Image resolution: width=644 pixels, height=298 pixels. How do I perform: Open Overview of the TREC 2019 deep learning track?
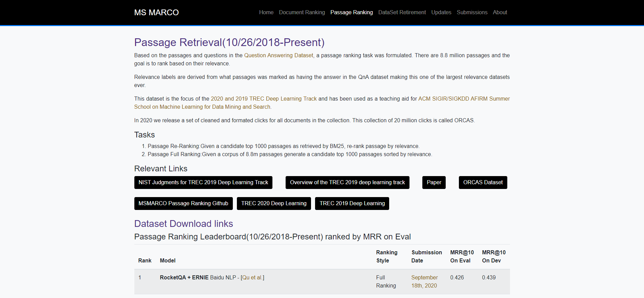pos(348,183)
